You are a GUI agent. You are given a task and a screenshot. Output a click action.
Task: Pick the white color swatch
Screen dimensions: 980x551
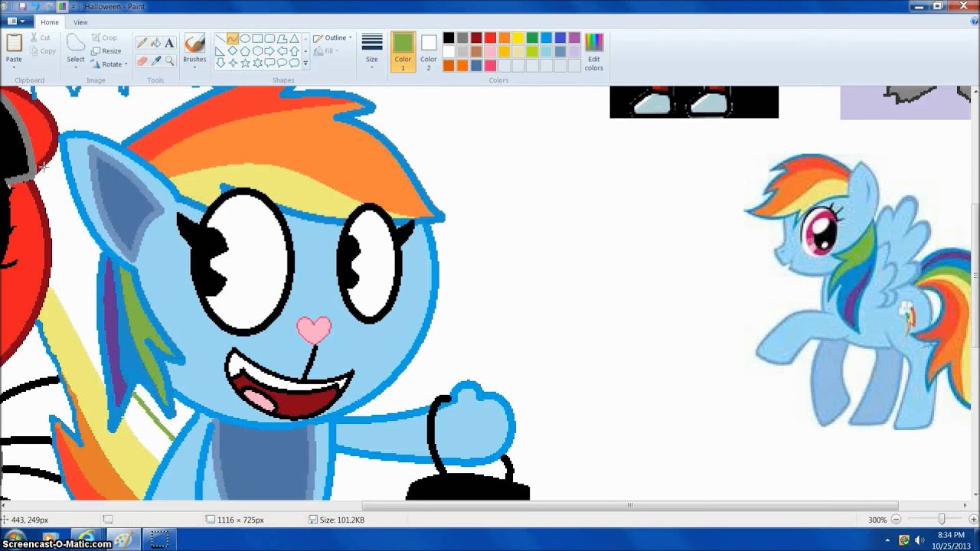(x=449, y=52)
